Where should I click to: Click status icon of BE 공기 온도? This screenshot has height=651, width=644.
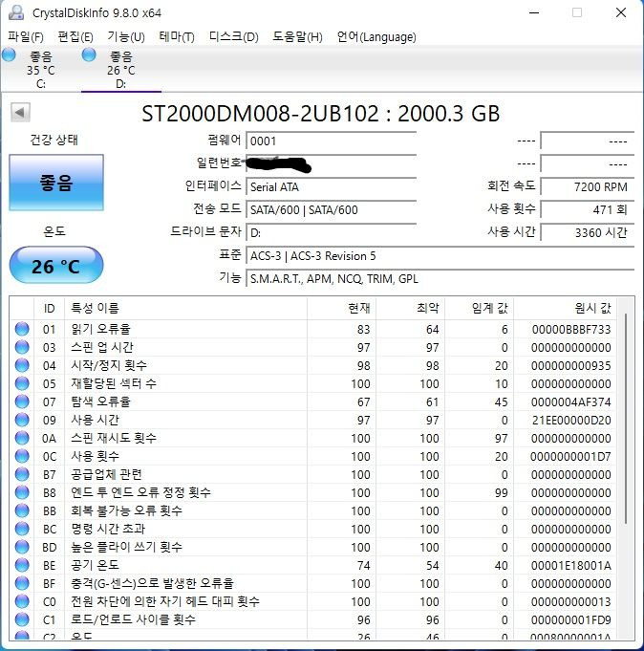tap(22, 565)
